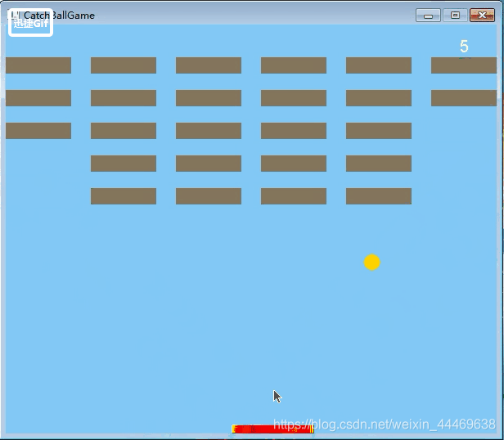This screenshot has height=440, width=504.
Task: Maximize the CatchBallGame window
Action: coord(455,15)
